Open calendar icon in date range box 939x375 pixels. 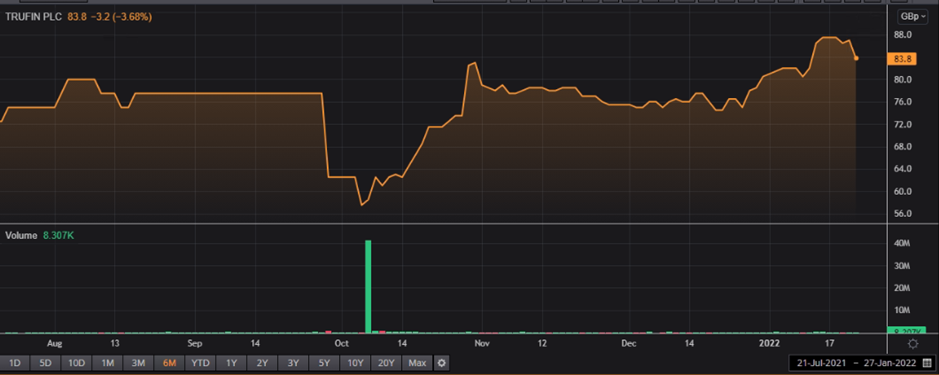[927, 363]
